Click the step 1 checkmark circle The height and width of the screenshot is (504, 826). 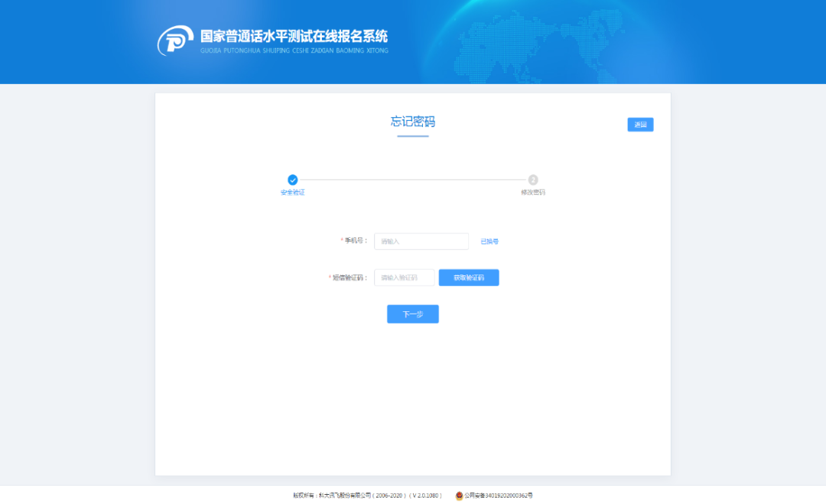click(293, 180)
